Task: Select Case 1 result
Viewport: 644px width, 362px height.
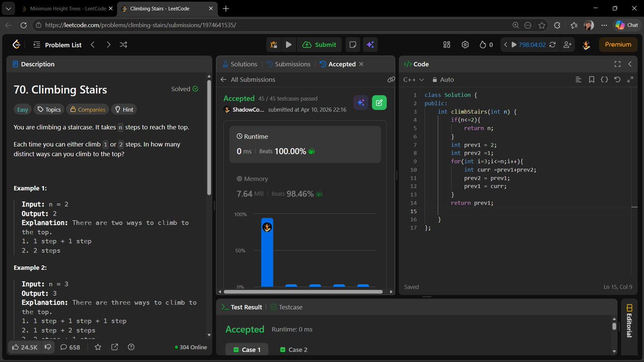Action: [247, 350]
